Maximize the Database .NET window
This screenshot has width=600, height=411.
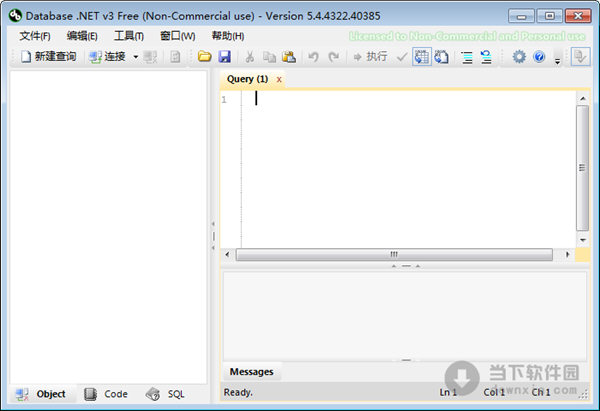pyautogui.click(x=549, y=16)
